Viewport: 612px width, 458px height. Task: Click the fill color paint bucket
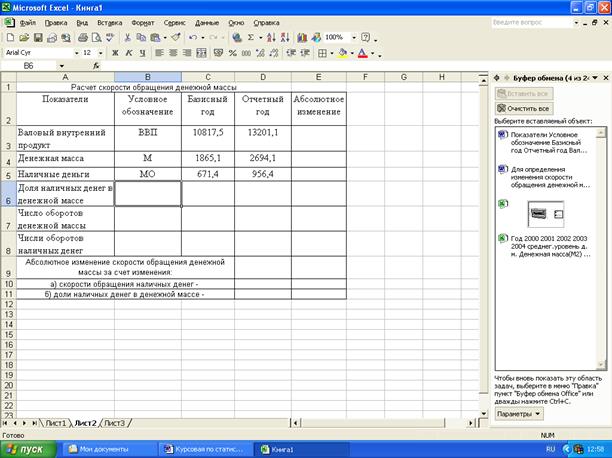pos(342,52)
